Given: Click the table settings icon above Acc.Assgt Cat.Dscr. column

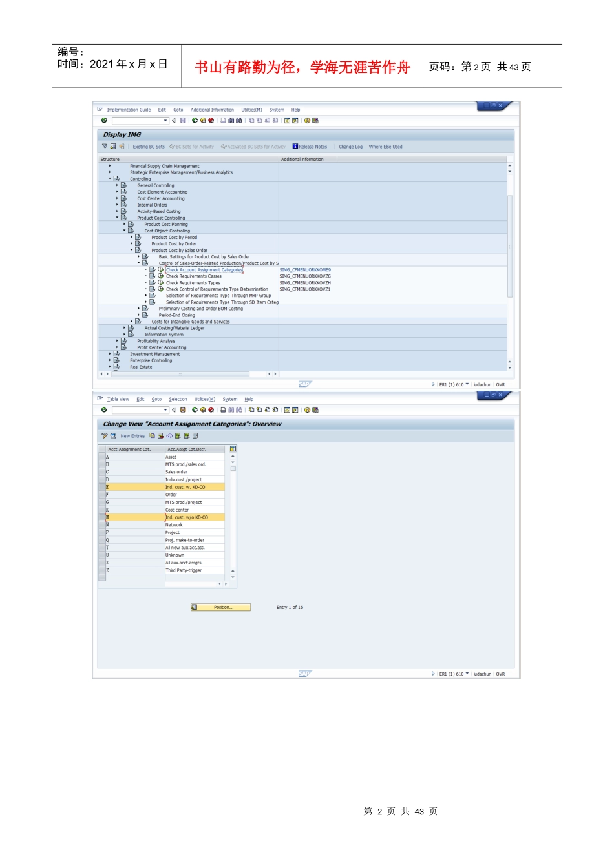Looking at the screenshot, I should (x=233, y=449).
